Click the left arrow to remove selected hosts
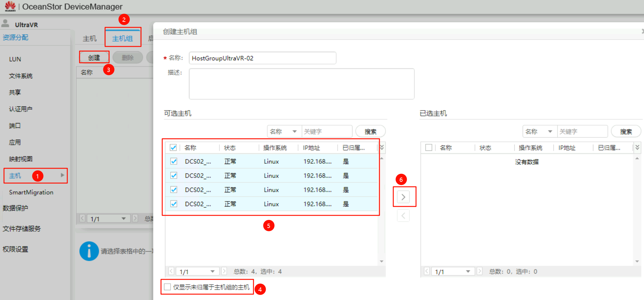This screenshot has height=300, width=644. 403,216
